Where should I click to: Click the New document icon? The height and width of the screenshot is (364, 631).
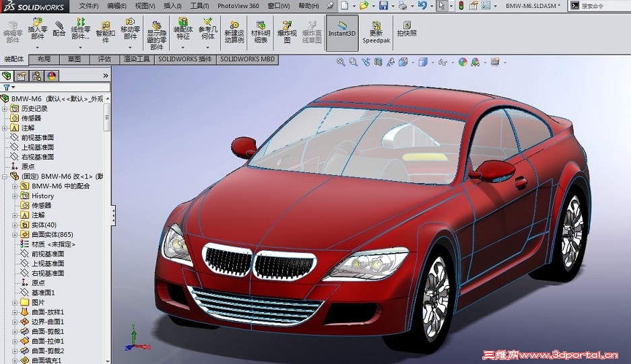click(x=345, y=5)
